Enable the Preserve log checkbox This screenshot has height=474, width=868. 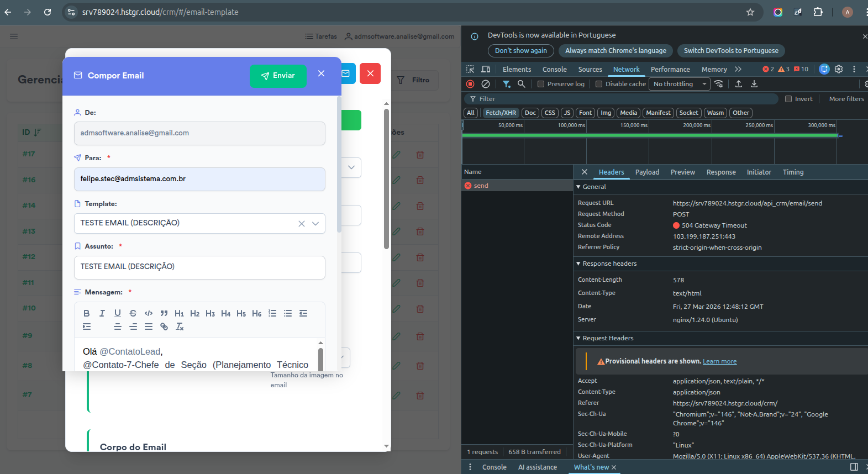coord(541,84)
